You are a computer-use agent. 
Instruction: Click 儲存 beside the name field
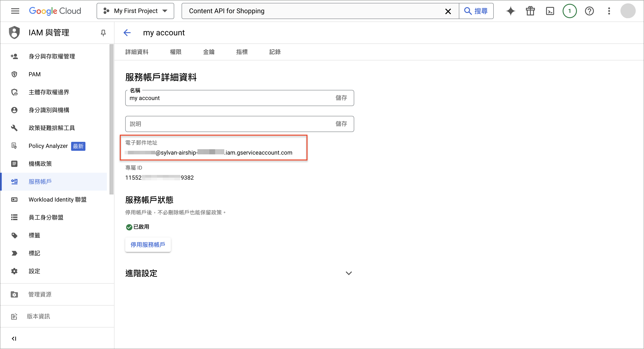click(x=341, y=98)
